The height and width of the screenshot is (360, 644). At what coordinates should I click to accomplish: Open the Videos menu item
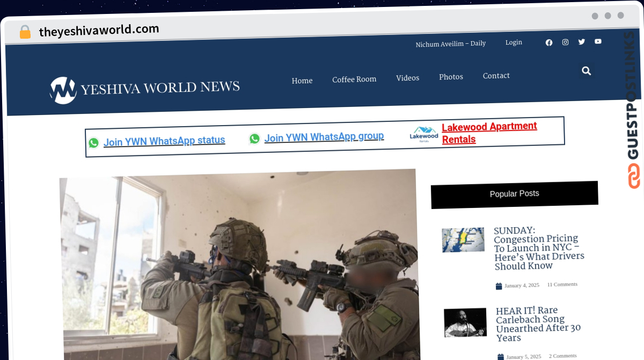pos(408,78)
